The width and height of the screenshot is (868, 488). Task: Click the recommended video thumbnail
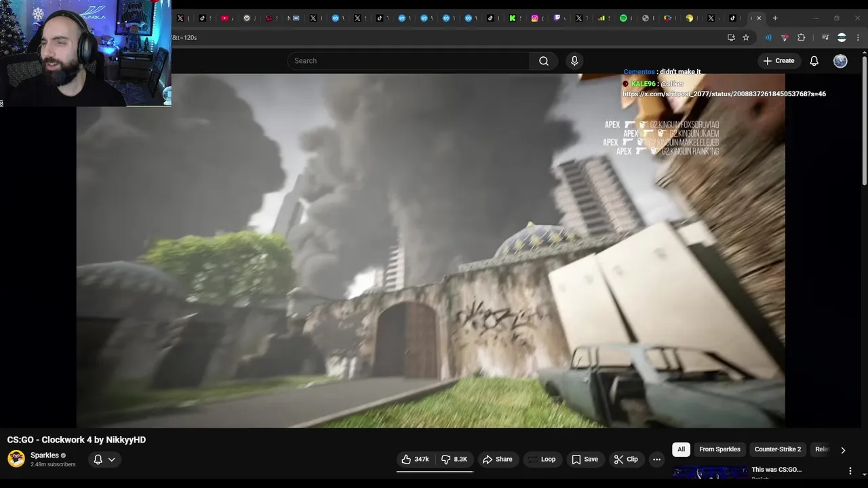pos(710,473)
